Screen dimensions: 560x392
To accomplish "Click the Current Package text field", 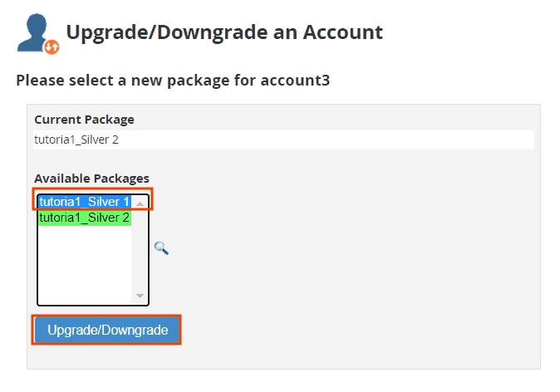I will [283, 140].
